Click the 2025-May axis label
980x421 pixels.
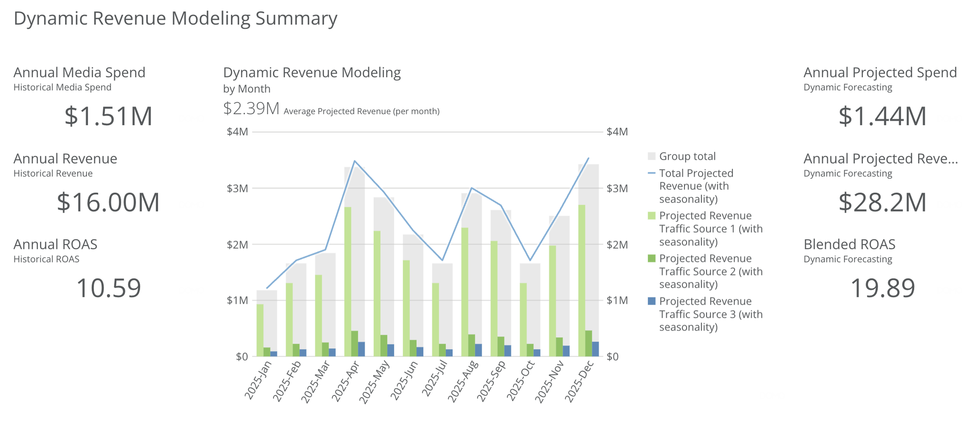click(x=374, y=381)
